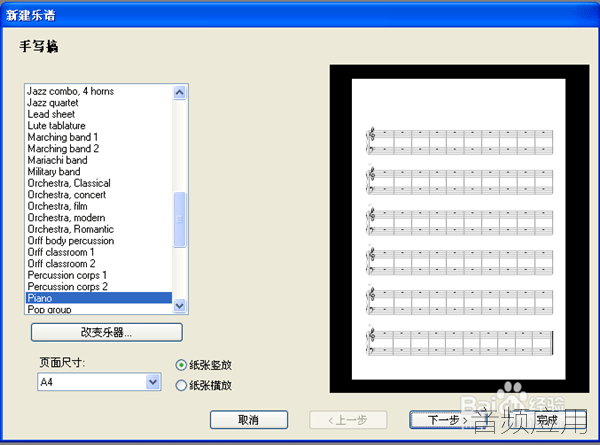
Task: Select 'Percussion corps 1' item
Action: point(99,275)
